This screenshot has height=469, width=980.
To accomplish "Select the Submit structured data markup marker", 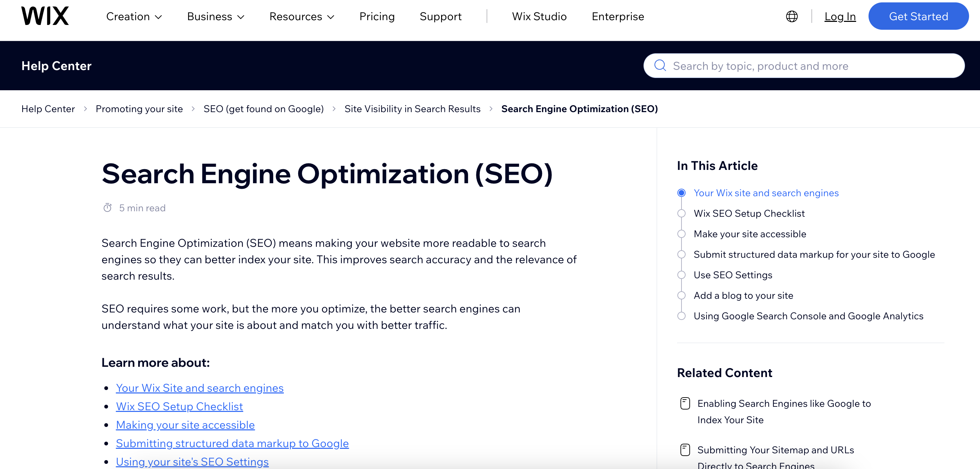I will click(681, 254).
